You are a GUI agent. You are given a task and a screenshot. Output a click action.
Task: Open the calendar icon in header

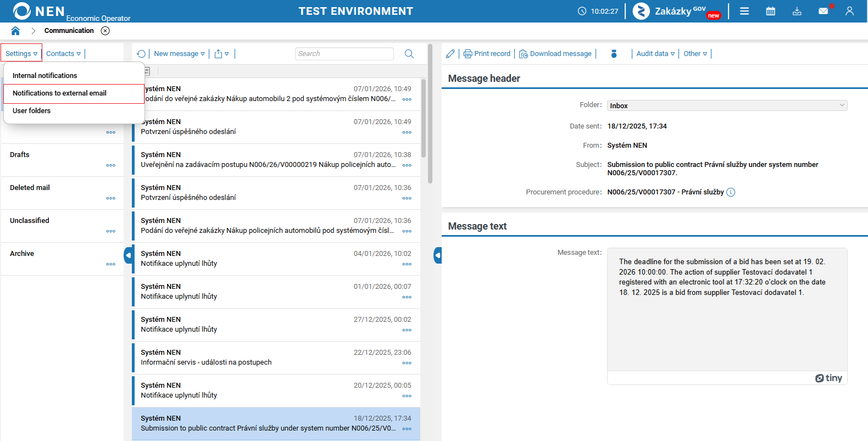(x=771, y=11)
